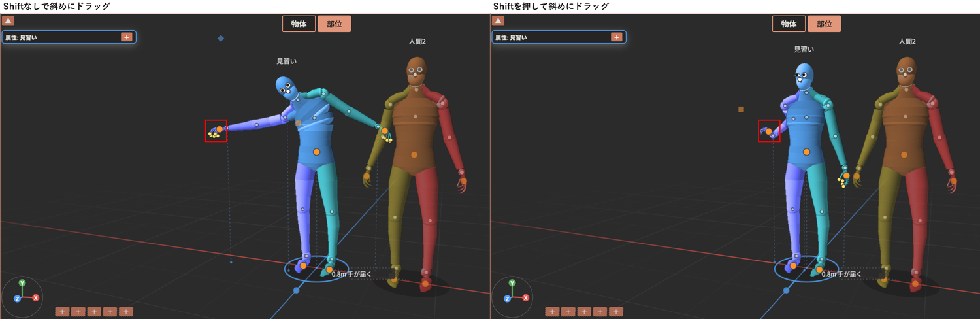Select orange handle on 見習い teal foot, left view
The height and width of the screenshot is (319, 980).
[329, 269]
